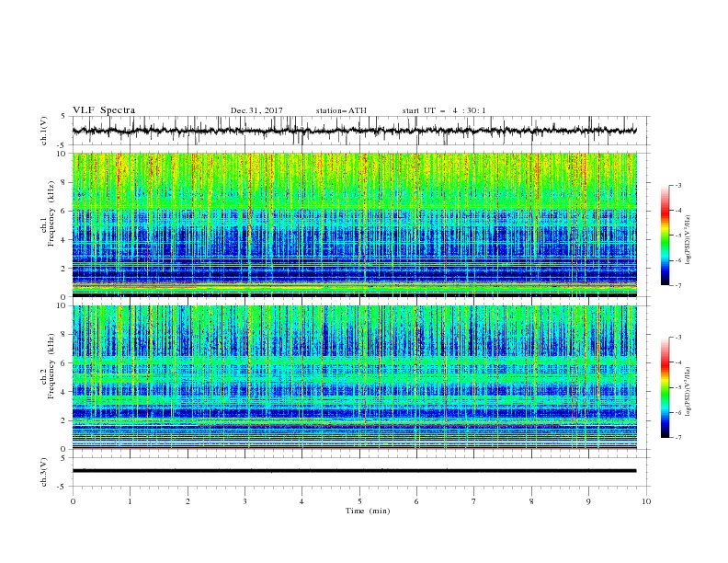
Task: Click time-axis tick label "9"
Action: point(588,501)
